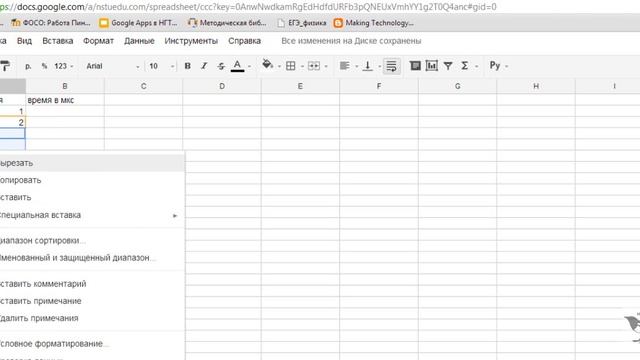Open the Ру input language dropdown
The height and width of the screenshot is (360, 640).
point(499,66)
